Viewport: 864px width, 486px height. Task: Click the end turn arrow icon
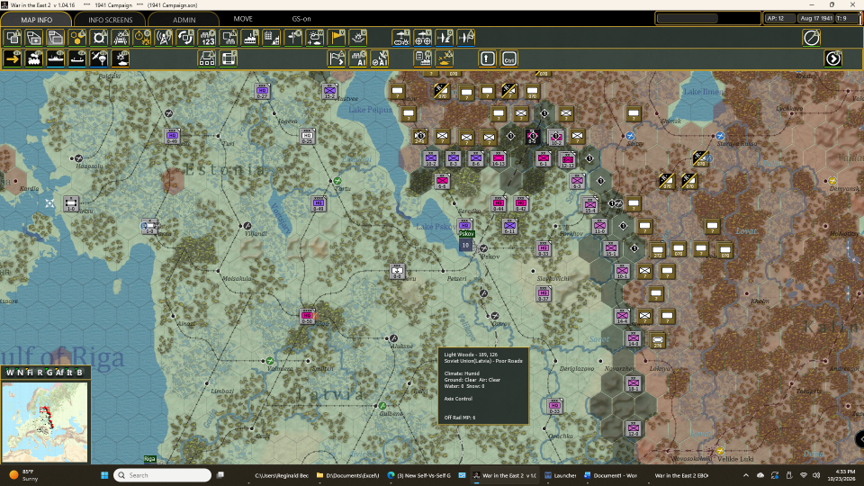pyautogui.click(x=833, y=58)
